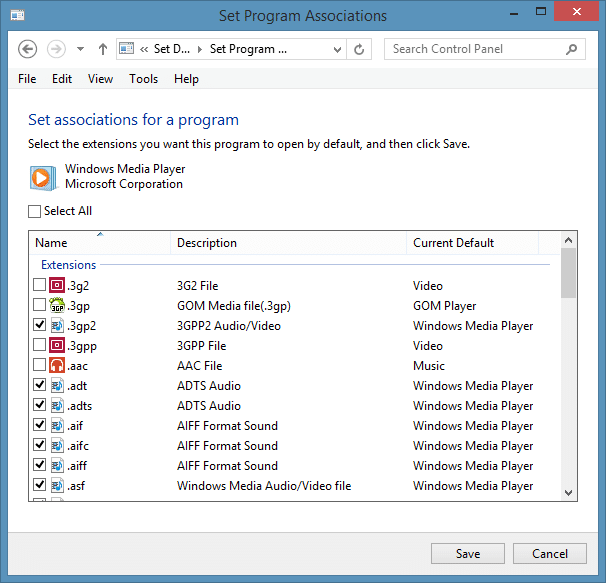Image resolution: width=606 pixels, height=583 pixels.
Task: Collapse the Extensions group header
Action: pyautogui.click(x=68, y=265)
